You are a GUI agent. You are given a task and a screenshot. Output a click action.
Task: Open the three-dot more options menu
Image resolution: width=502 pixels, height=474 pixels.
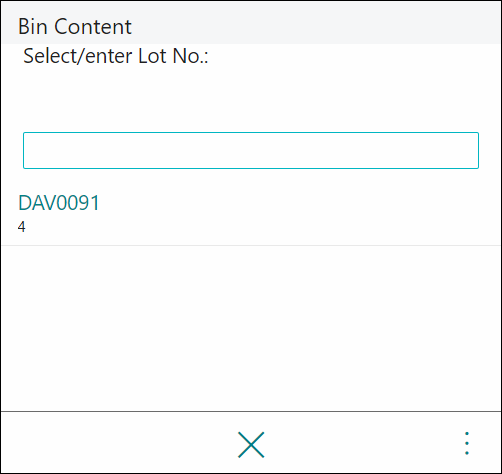click(467, 443)
